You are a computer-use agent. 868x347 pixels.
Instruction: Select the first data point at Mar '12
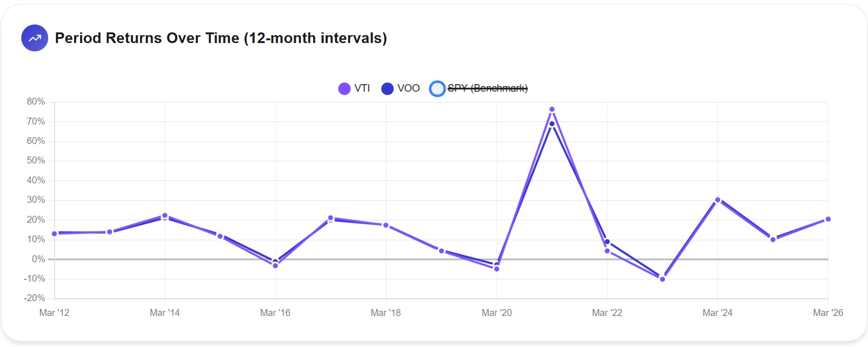point(55,234)
